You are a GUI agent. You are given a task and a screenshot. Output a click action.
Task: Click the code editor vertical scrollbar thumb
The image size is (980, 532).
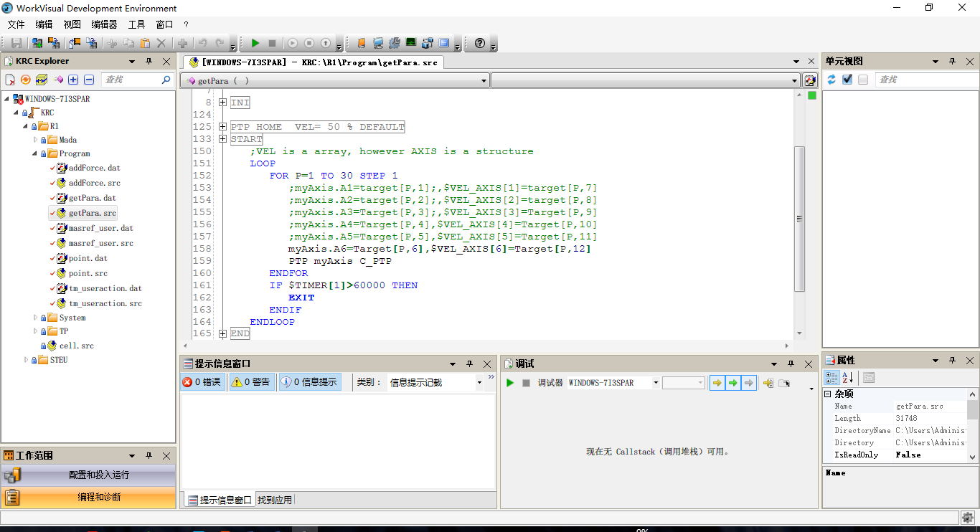click(x=800, y=219)
